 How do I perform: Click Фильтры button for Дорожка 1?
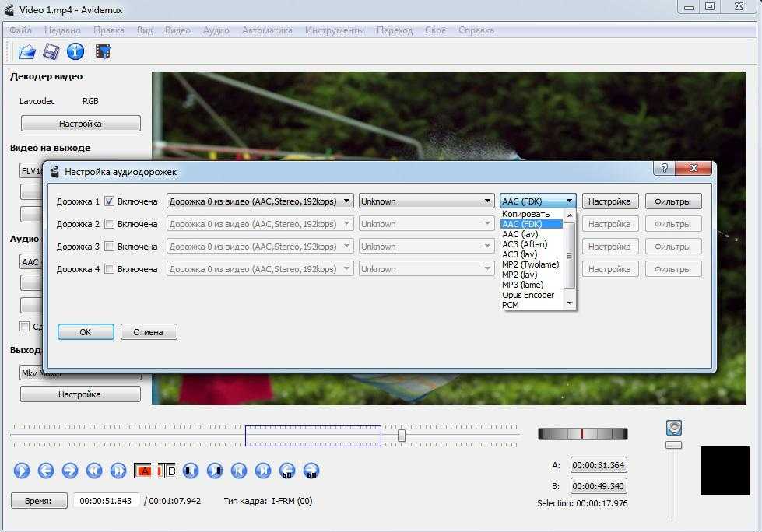tap(672, 201)
